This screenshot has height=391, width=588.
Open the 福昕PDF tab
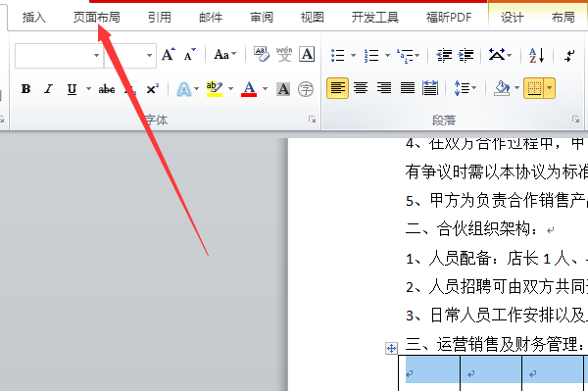449,18
